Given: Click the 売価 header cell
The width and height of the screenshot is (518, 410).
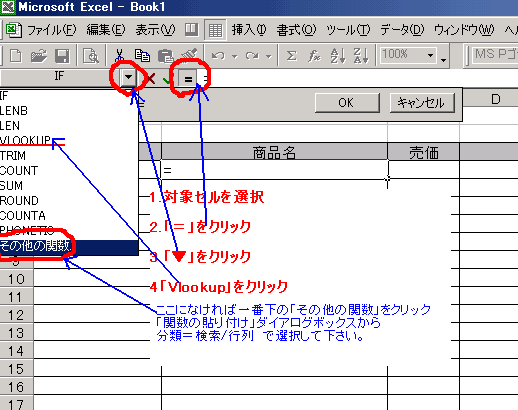Looking at the screenshot, I should (x=424, y=152).
